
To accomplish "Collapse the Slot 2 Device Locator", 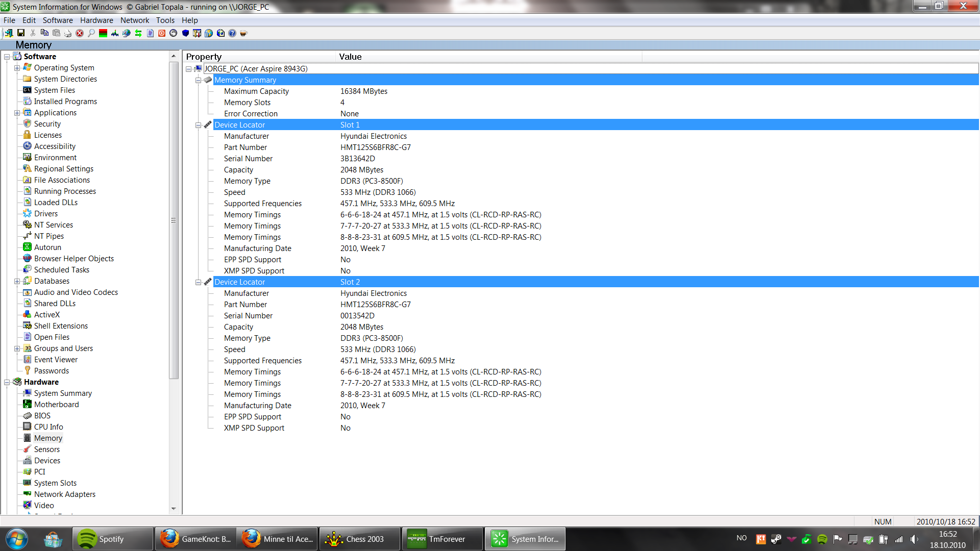I will point(198,282).
